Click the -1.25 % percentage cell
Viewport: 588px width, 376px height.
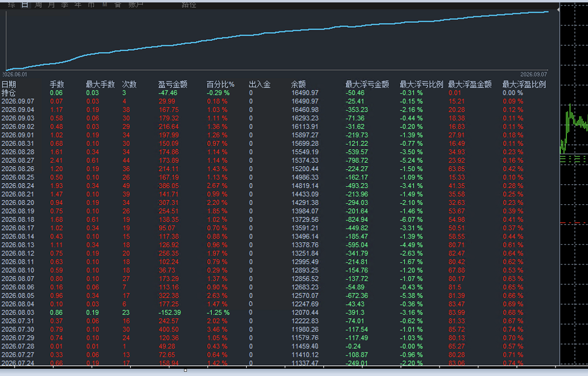[218, 312]
